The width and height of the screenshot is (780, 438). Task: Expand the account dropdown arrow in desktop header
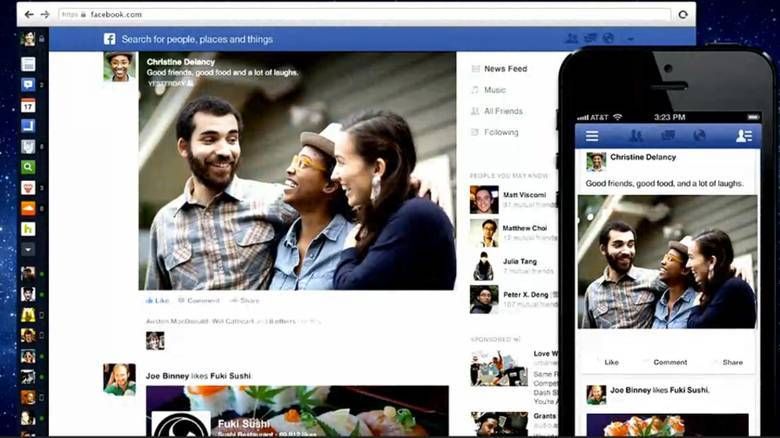pos(630,39)
